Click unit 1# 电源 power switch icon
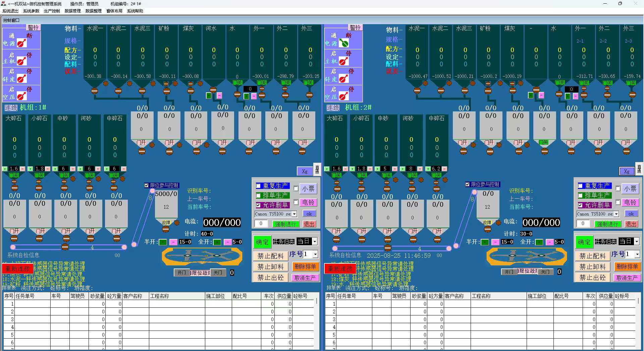The height and width of the screenshot is (351, 644). (22, 43)
